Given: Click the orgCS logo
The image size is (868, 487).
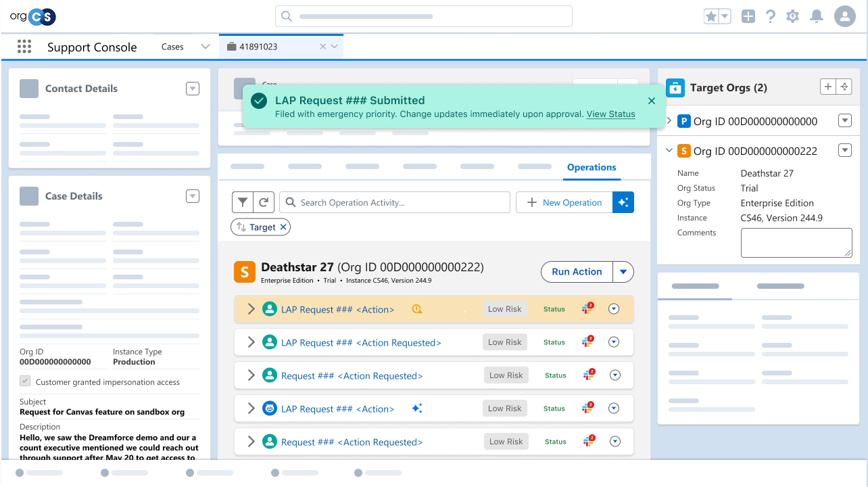Looking at the screenshot, I should pos(32,16).
